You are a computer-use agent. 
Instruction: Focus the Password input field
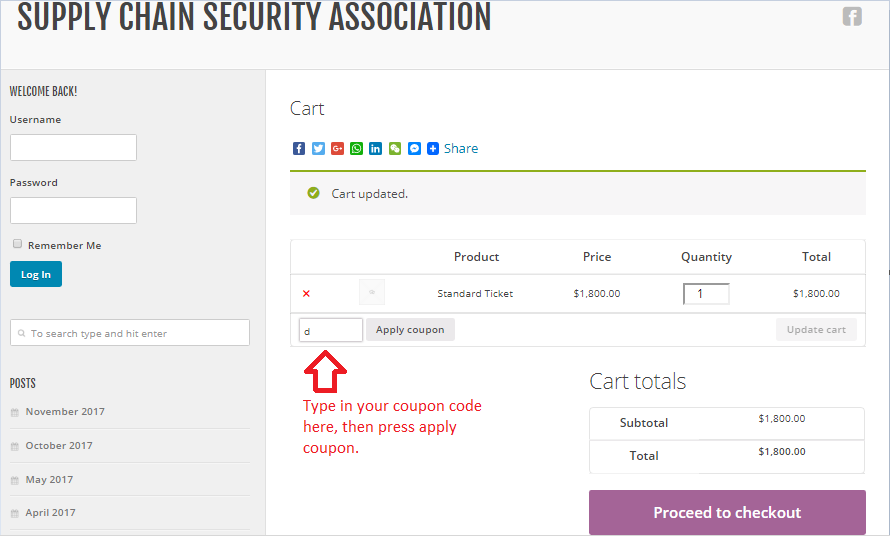point(73,211)
